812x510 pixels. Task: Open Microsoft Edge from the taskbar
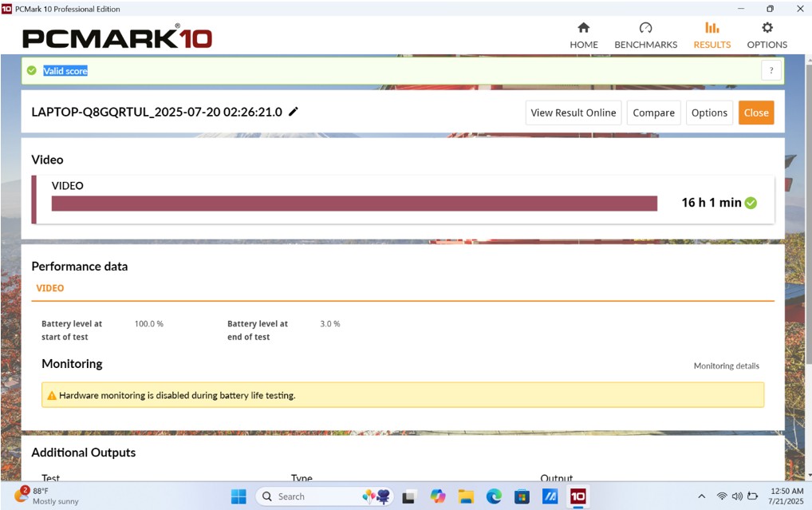coord(494,496)
